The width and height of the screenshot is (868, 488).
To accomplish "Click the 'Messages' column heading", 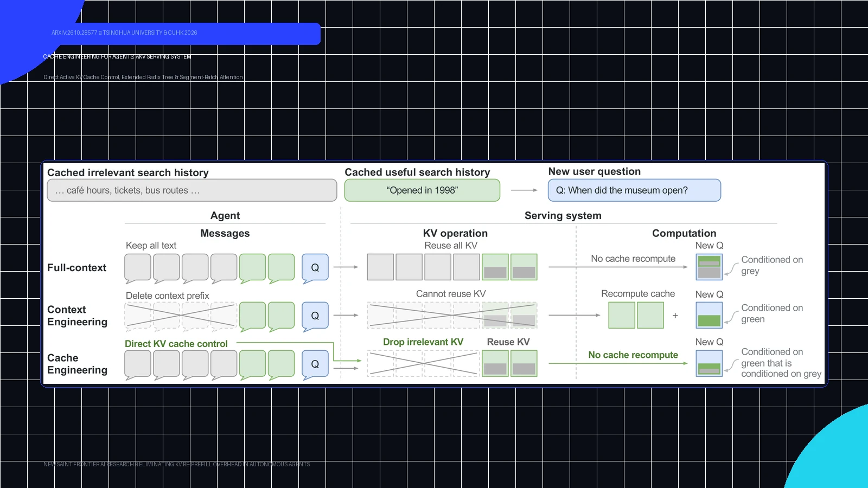I will pyautogui.click(x=225, y=233).
